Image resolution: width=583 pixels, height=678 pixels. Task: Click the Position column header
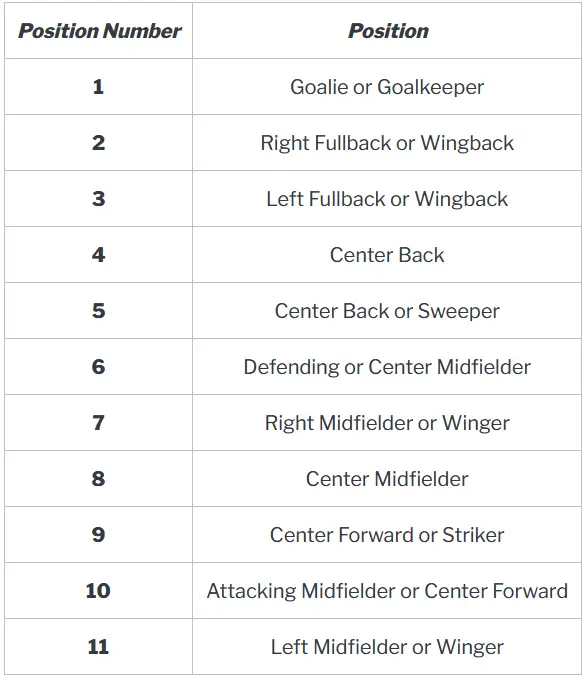pyautogui.click(x=387, y=31)
